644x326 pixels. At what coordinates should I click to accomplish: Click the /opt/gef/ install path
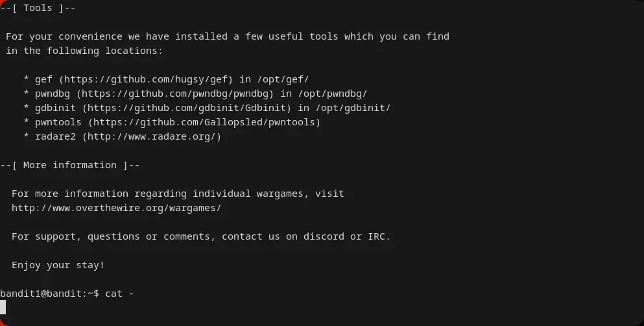coord(283,79)
